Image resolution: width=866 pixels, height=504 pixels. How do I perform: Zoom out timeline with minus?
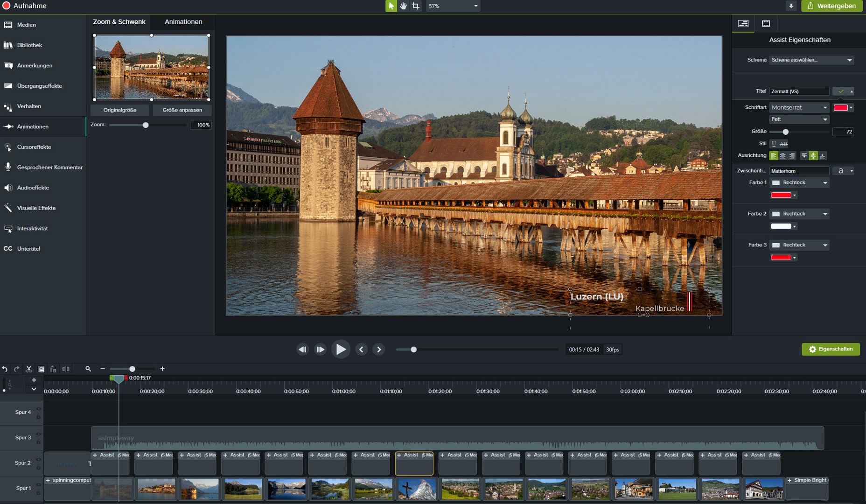103,369
